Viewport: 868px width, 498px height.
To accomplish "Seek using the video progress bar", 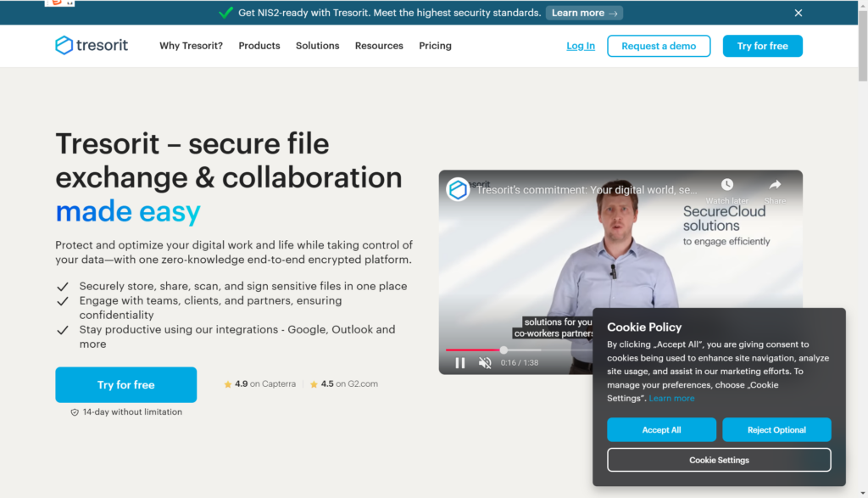I will [x=517, y=350].
